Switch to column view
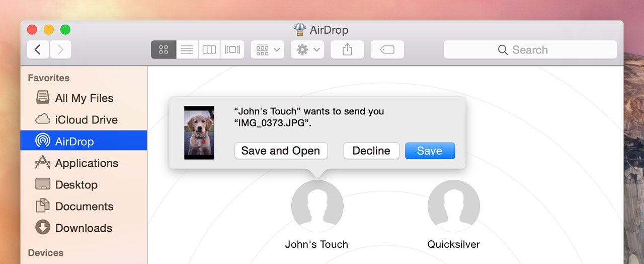This screenshot has width=644, height=264. pos(209,50)
